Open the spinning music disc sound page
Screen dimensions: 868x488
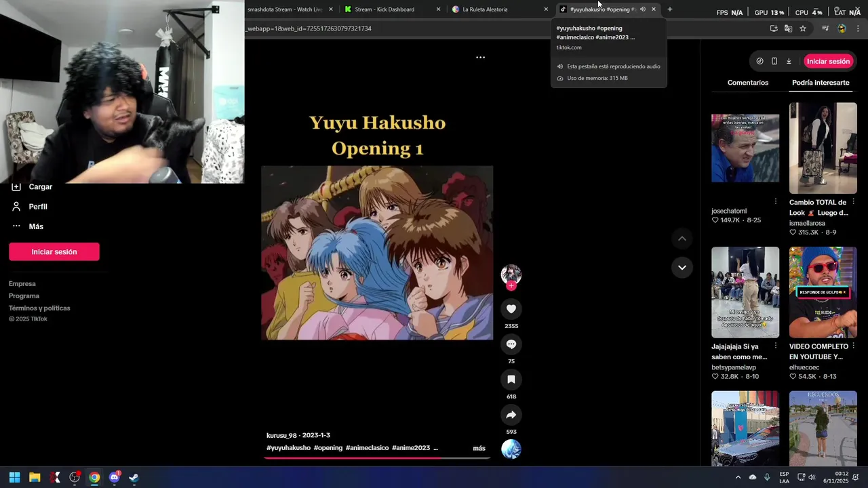pyautogui.click(x=511, y=449)
